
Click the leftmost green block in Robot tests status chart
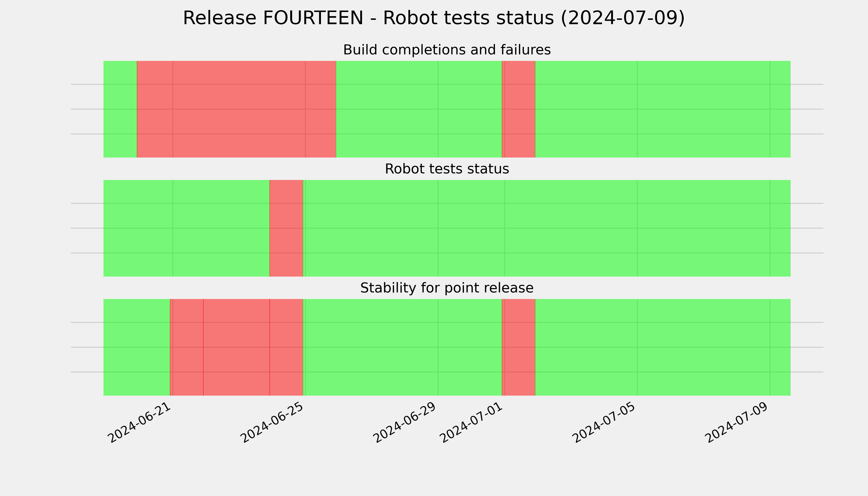click(x=186, y=228)
